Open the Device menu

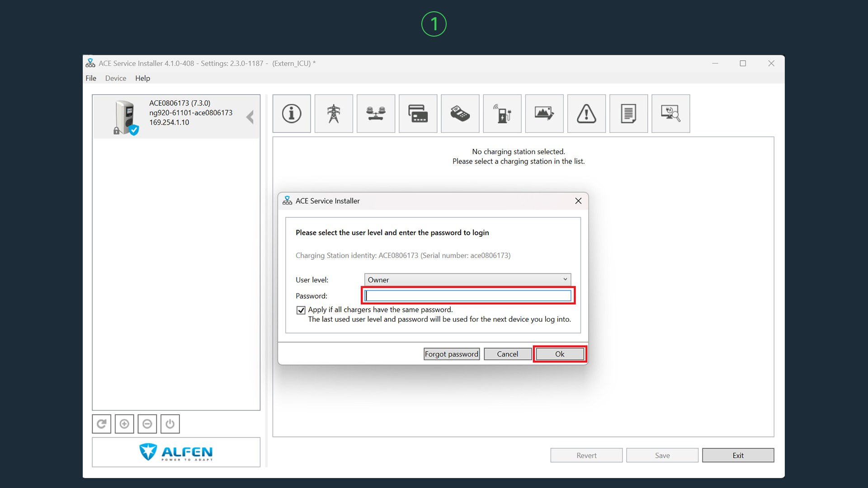point(116,78)
